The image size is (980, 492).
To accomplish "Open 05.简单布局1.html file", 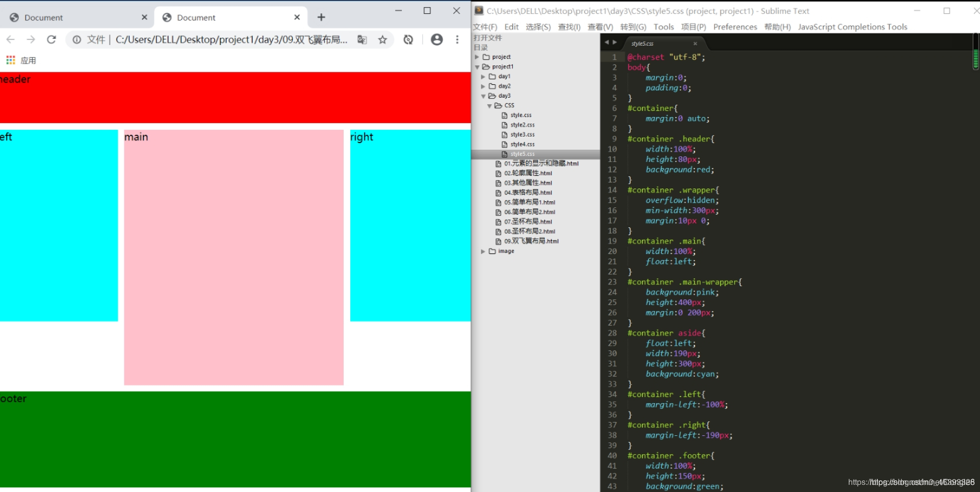I will (x=529, y=202).
